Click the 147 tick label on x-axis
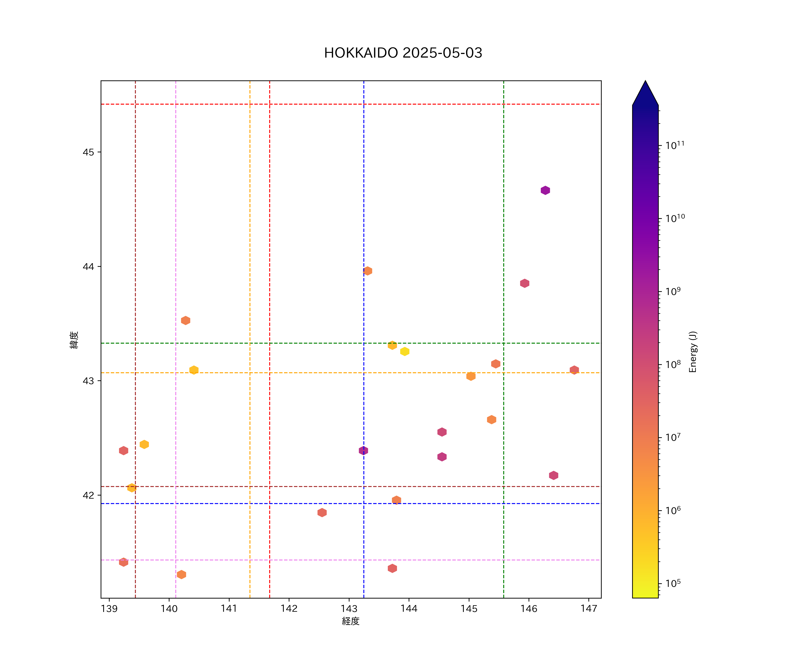Screen dimensions: 807x672 pyautogui.click(x=589, y=609)
